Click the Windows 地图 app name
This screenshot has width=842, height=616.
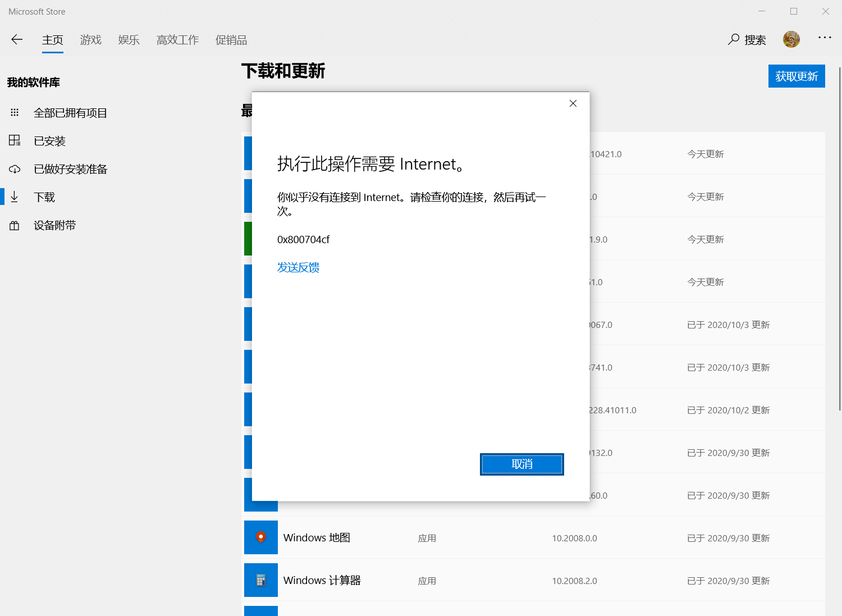click(x=317, y=537)
